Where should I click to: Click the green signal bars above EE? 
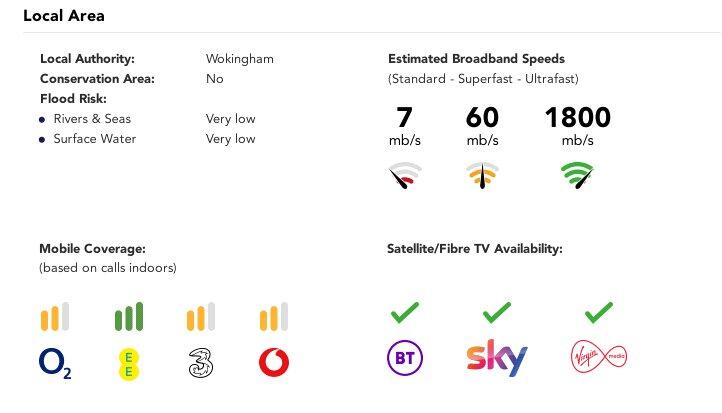[x=128, y=316]
